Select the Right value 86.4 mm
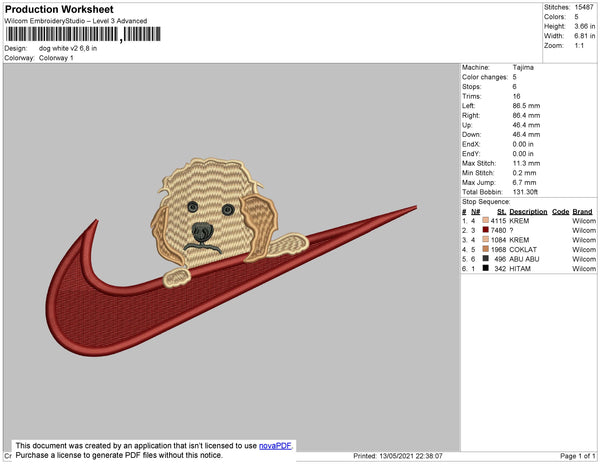The height and width of the screenshot is (464, 600). click(x=526, y=116)
